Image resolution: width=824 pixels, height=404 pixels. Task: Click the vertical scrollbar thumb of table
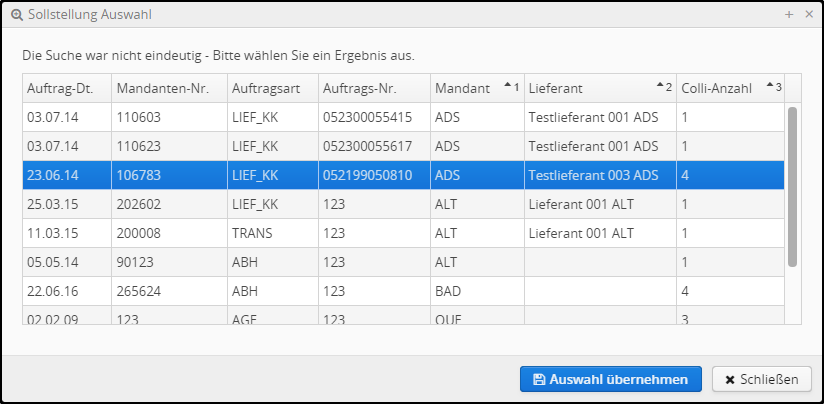(x=792, y=187)
